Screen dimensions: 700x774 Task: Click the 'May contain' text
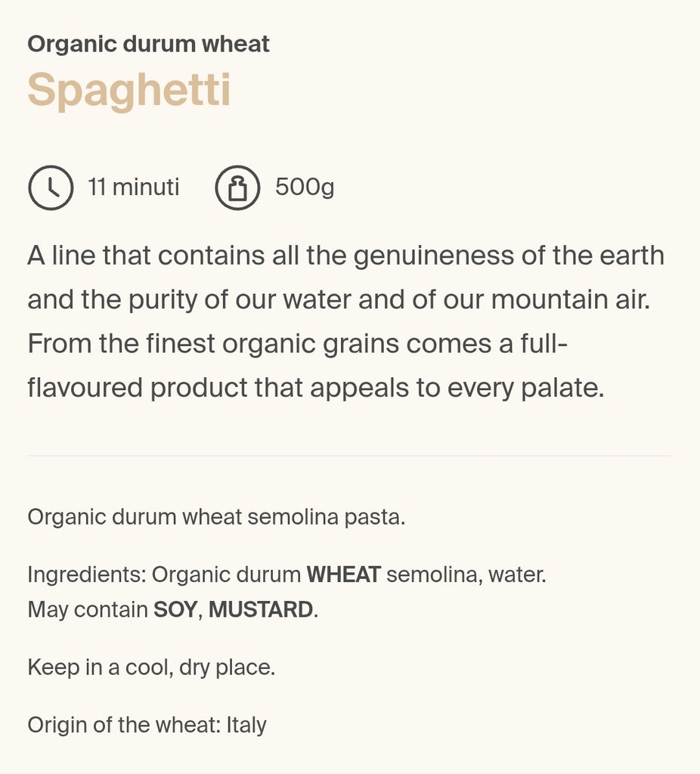(88, 610)
